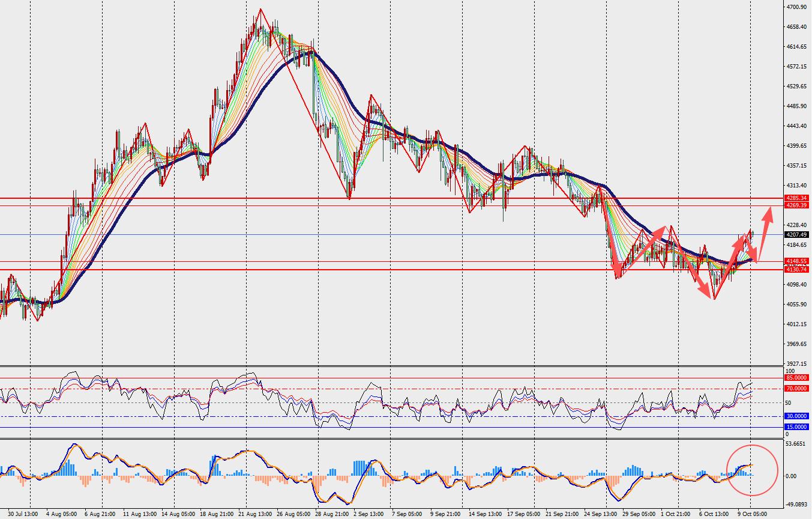Select the 85.0000 oscillator level label

(x=796, y=378)
